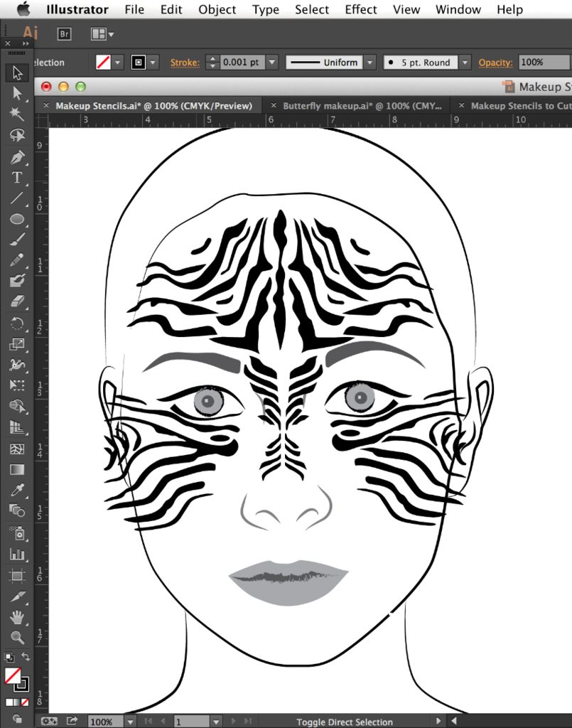Pick the Paintbrush tool
The image size is (572, 728).
[17, 239]
